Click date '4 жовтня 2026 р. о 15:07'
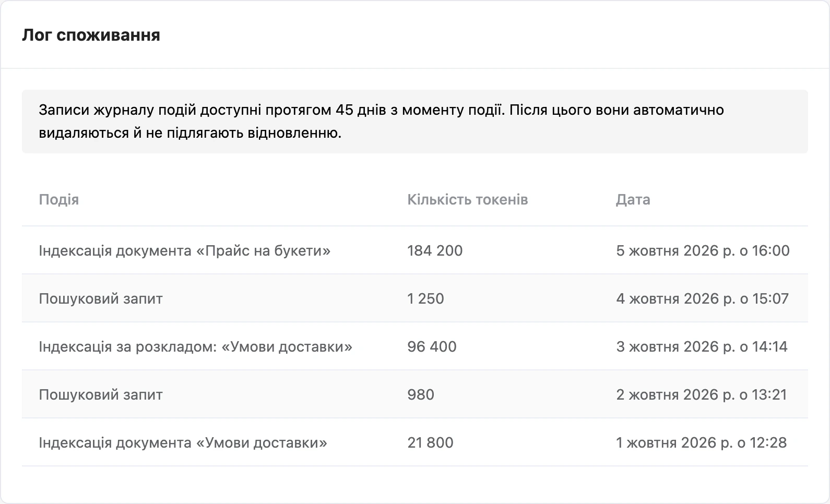This screenshot has width=830, height=504. [702, 298]
